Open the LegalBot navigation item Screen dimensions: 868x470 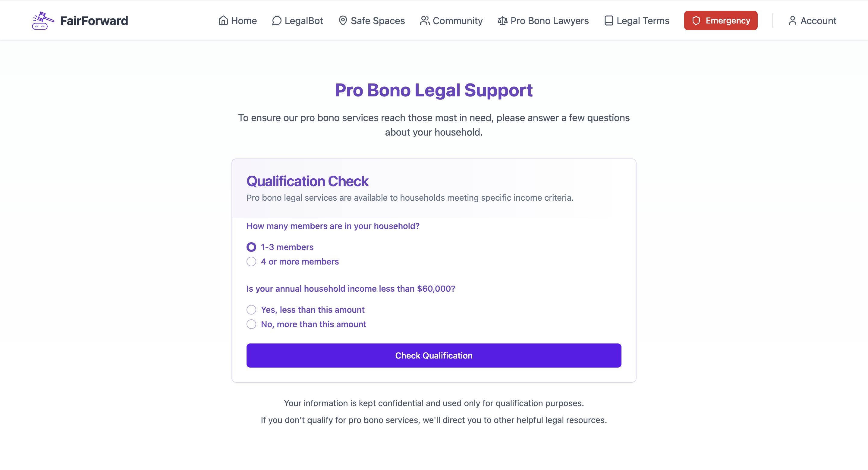click(297, 20)
